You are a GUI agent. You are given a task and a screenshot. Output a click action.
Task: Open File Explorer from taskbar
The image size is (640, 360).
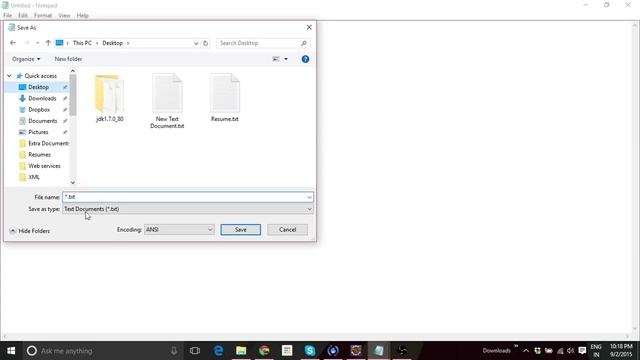point(241,351)
